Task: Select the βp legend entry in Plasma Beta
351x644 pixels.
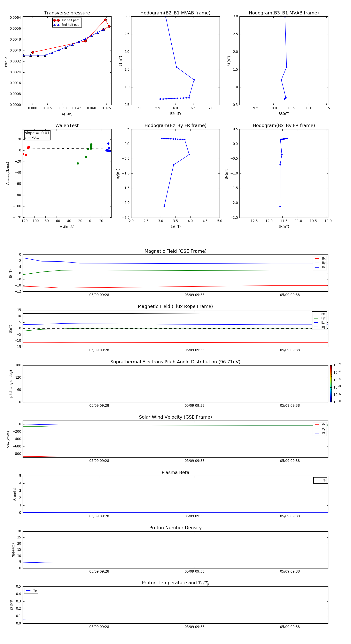Action: pyautogui.click(x=320, y=480)
